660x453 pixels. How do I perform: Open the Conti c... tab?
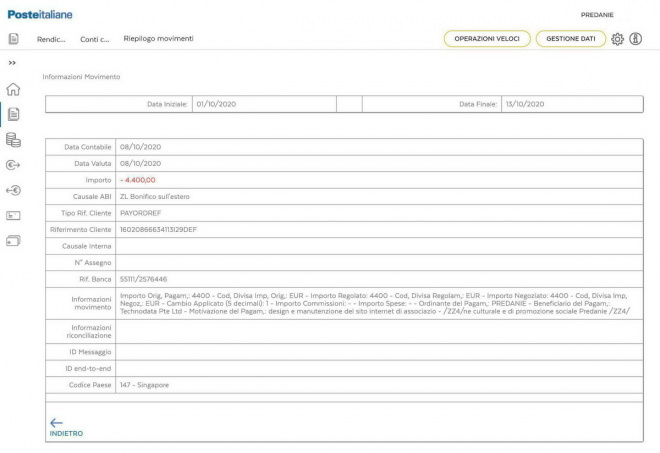pyautogui.click(x=95, y=39)
